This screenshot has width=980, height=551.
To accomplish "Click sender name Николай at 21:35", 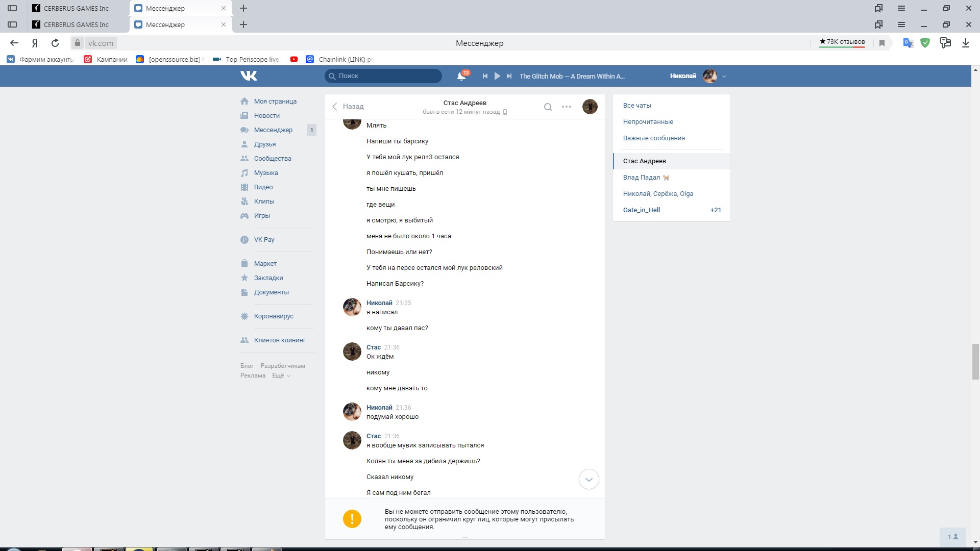I will pos(379,303).
